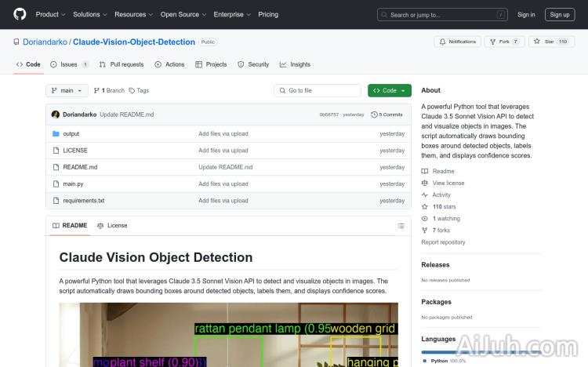The height and width of the screenshot is (367, 588).
Task: Open the requirements.txt file
Action: (84, 201)
